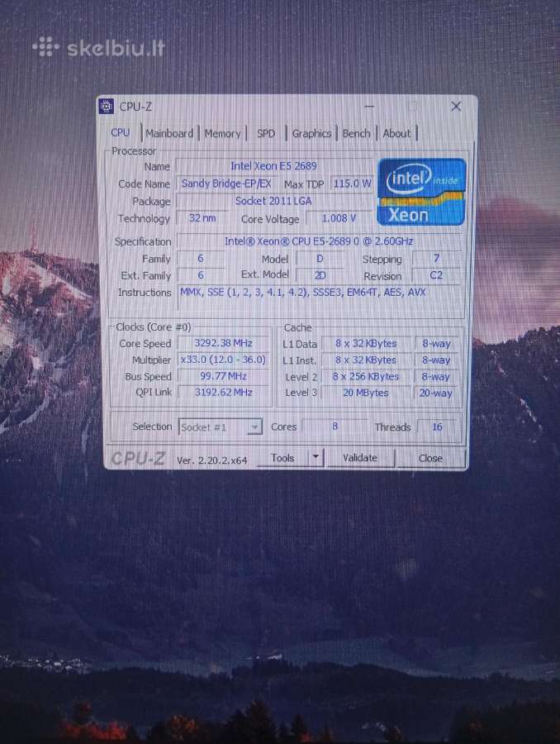
Task: Switch to the CPU tab
Action: [x=121, y=133]
